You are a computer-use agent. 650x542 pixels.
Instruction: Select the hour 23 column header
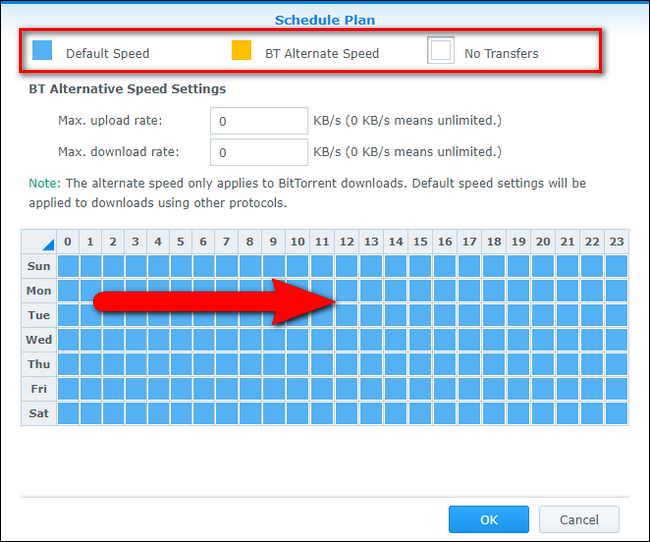tap(616, 242)
